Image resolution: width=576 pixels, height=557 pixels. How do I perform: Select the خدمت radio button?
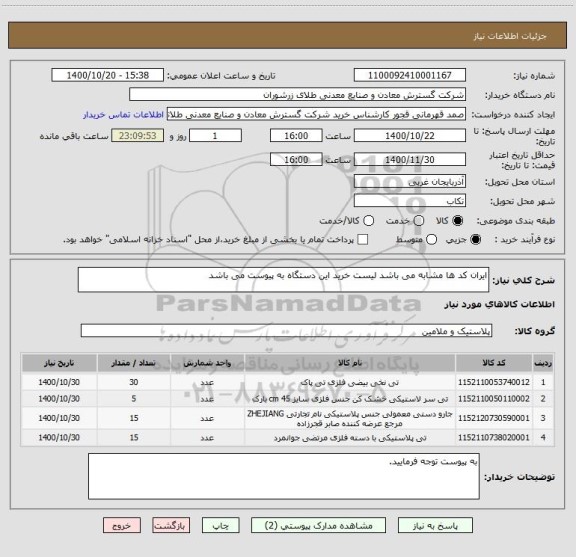pos(418,220)
